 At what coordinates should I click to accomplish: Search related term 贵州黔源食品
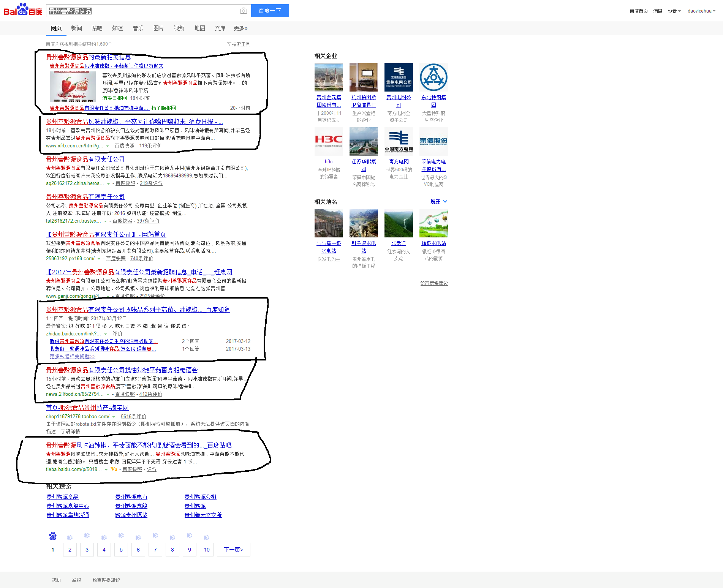(x=63, y=497)
